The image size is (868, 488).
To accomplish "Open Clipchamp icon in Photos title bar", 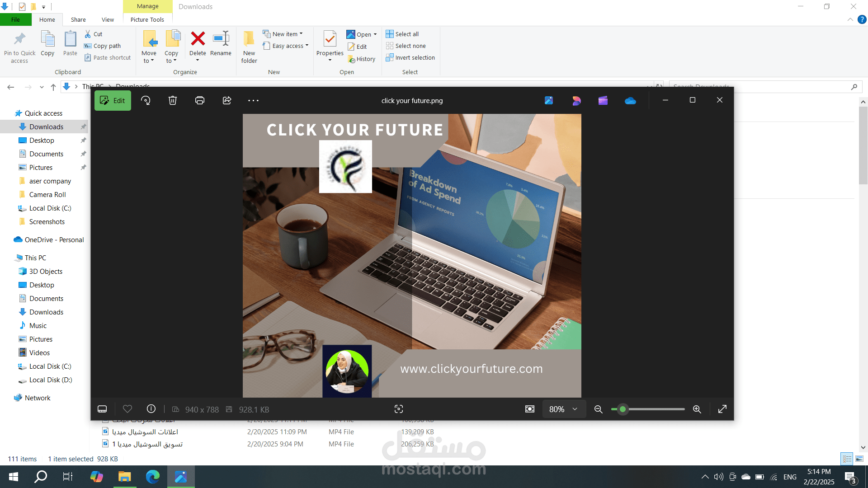I will coord(603,100).
